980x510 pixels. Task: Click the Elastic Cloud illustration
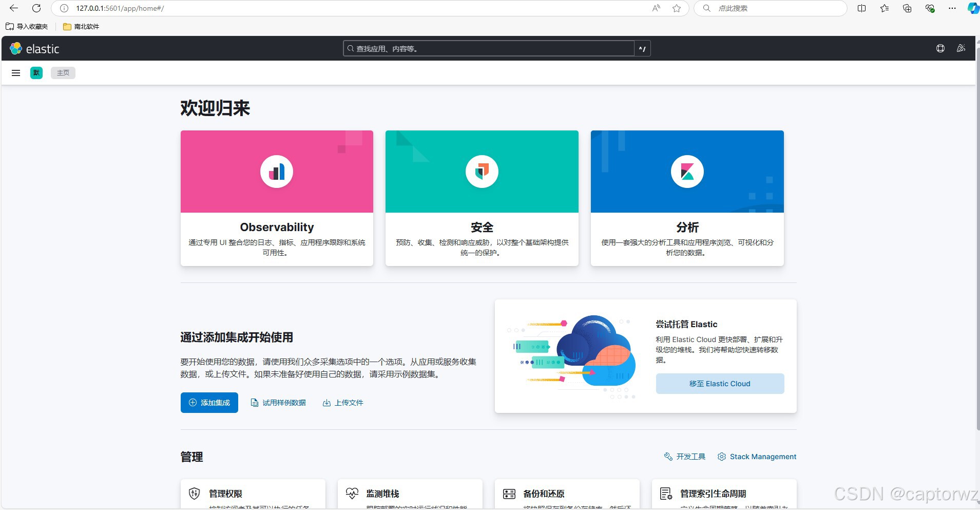coord(571,356)
